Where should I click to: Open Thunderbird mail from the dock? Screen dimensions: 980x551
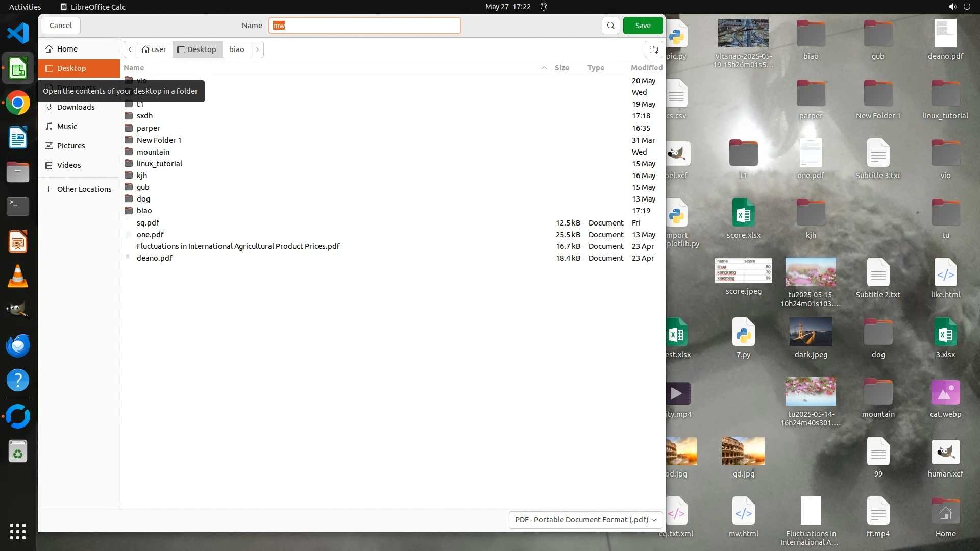[18, 346]
